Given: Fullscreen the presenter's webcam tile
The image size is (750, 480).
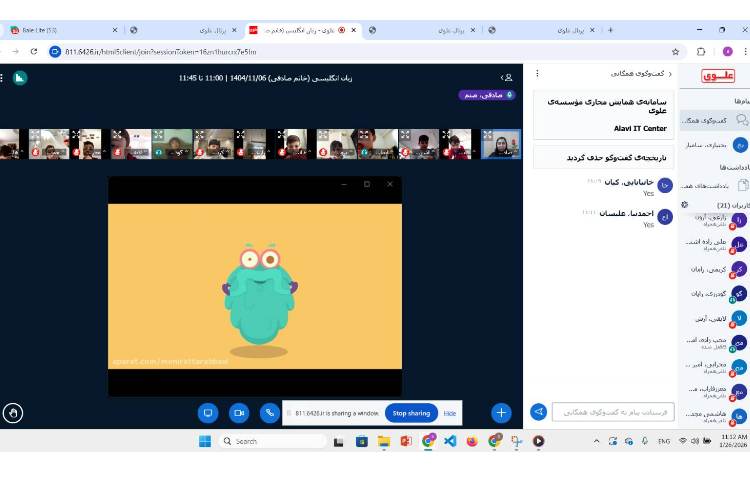Looking at the screenshot, I should pos(487,135).
